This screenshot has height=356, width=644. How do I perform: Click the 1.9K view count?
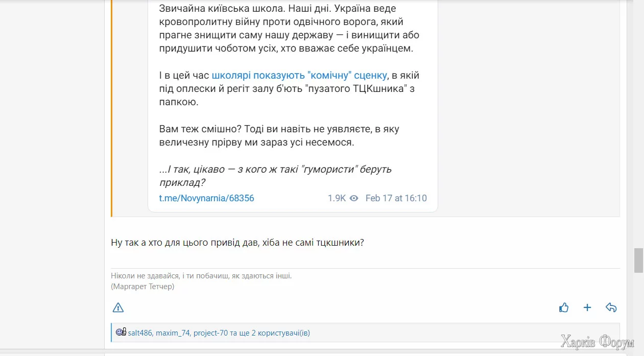coord(337,198)
